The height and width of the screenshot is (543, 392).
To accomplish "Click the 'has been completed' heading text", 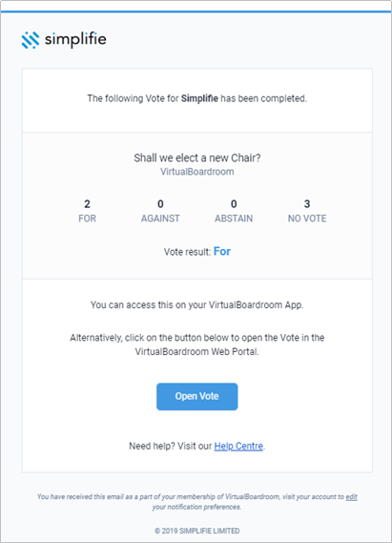I will click(x=263, y=98).
